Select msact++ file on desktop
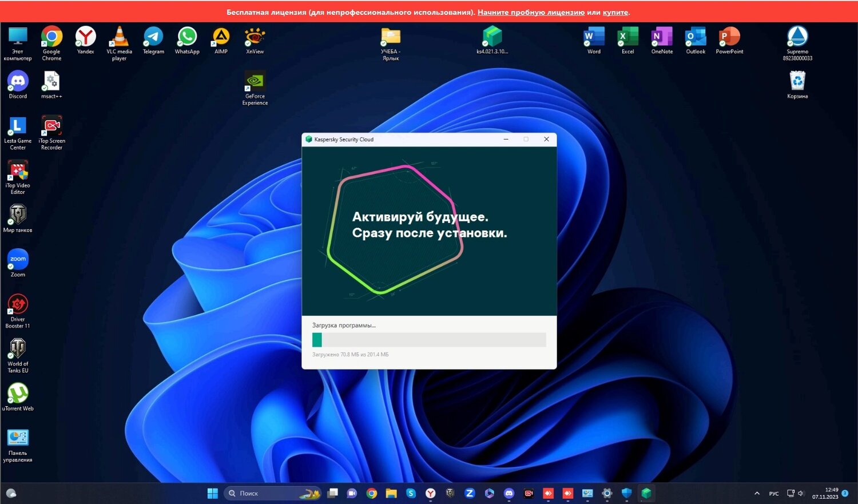 (x=51, y=85)
